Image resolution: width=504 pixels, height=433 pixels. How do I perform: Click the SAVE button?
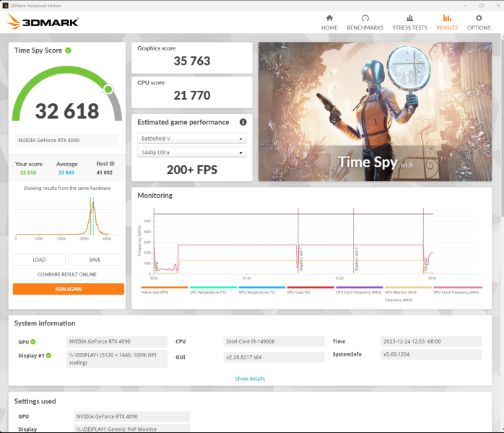95,260
